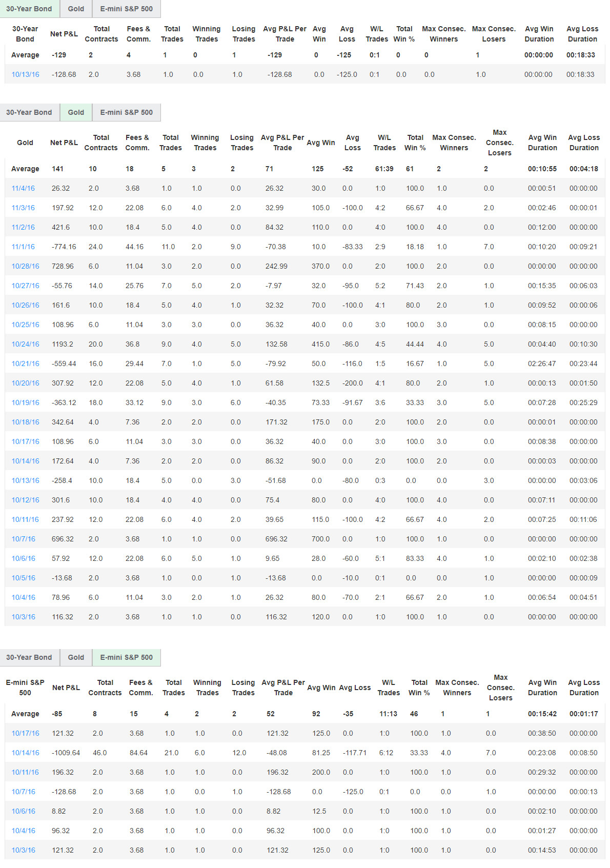Screen dimensions: 610x868
Task: Select the 10/21/16 date link
Action: pos(25,364)
